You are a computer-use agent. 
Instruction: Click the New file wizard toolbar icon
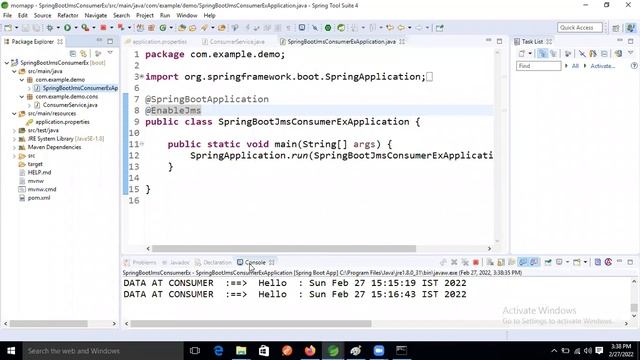(x=8, y=28)
